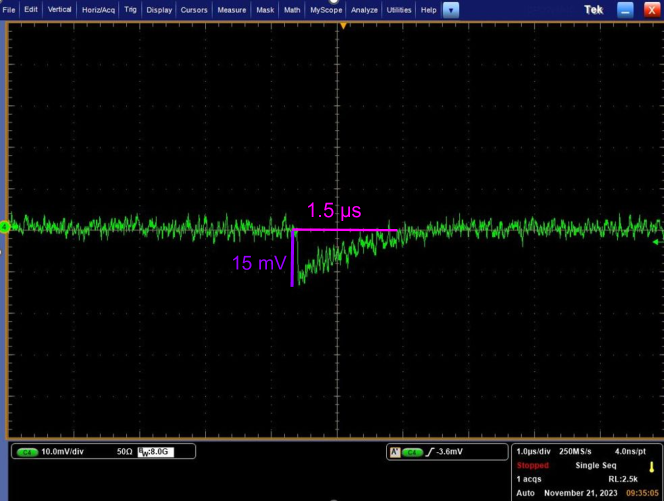
Task: Click the trigger position marker at top of graticule
Action: coord(342,24)
